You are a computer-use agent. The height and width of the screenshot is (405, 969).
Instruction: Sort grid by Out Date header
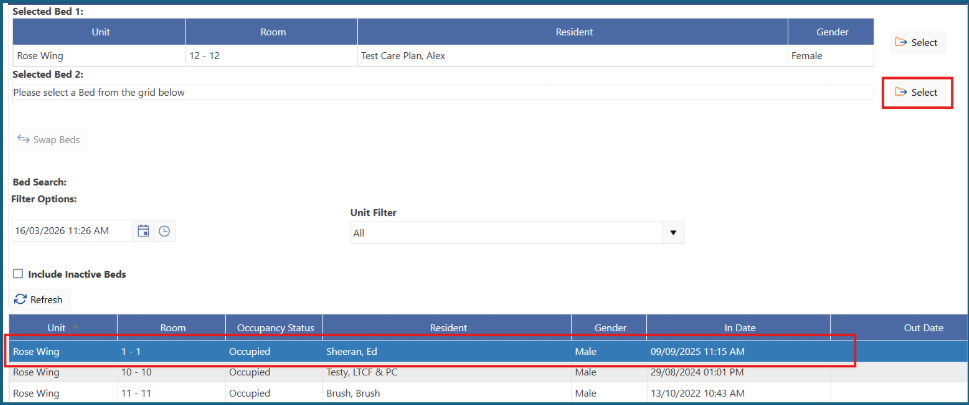(899, 328)
